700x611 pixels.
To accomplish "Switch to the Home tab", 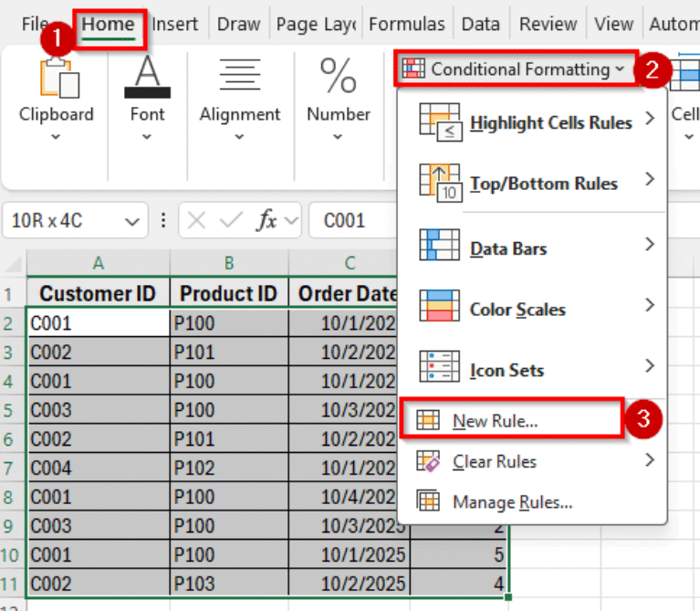I will point(109,24).
